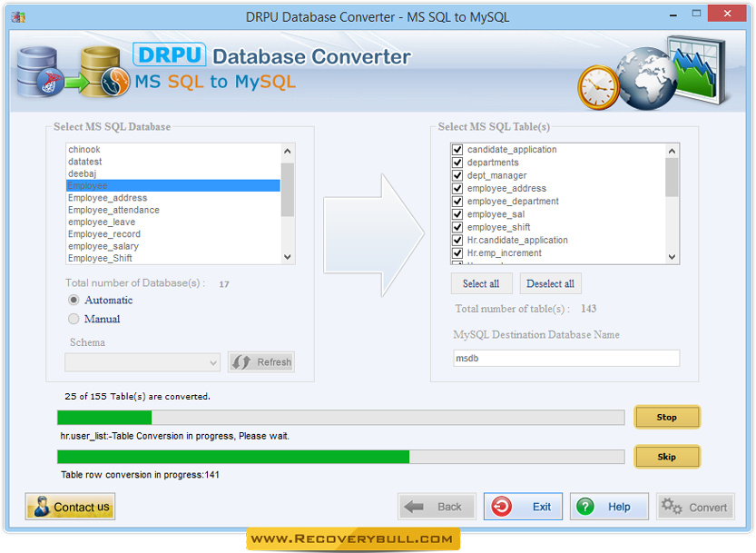Viewport: 756px width, 553px height.
Task: Click the Deselect all button
Action: pyautogui.click(x=550, y=283)
